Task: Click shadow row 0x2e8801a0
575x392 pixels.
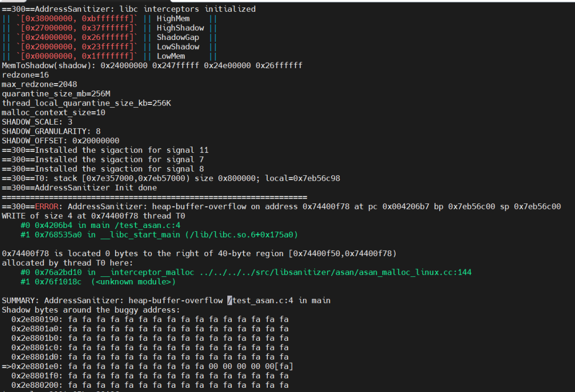Action: (x=150, y=329)
